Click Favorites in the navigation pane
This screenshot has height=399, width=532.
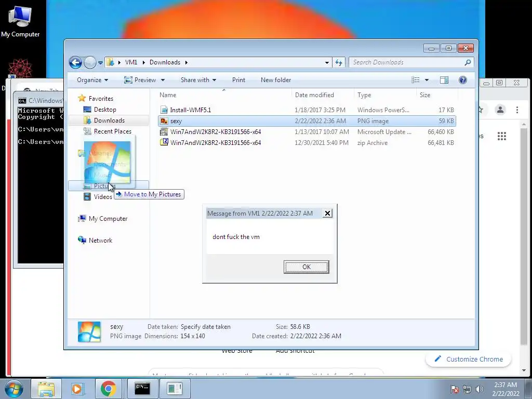pos(101,98)
